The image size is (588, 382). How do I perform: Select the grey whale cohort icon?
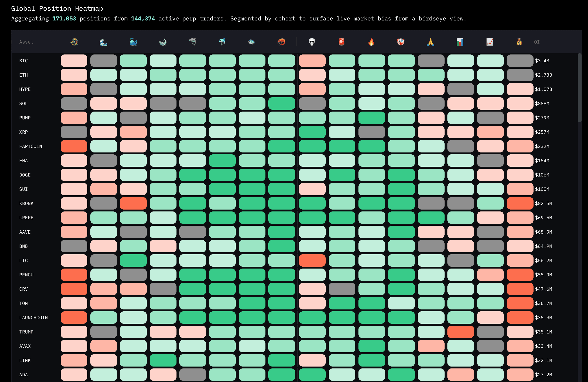(163, 42)
